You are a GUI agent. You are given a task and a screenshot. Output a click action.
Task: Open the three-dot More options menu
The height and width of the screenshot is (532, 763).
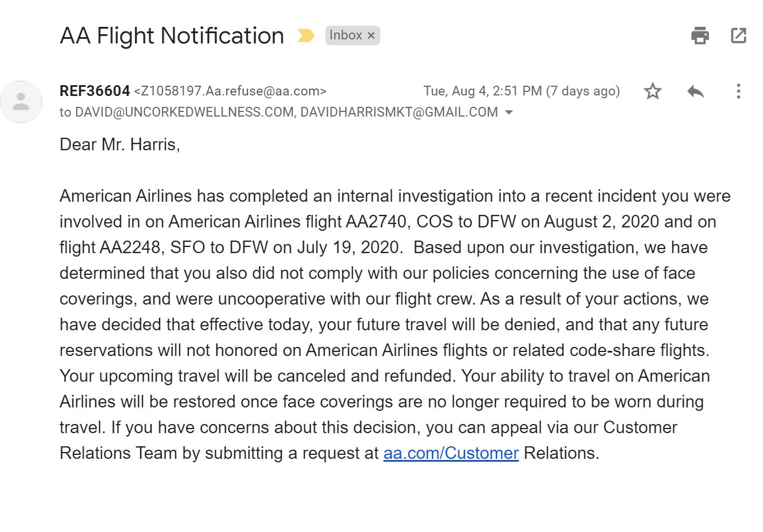[x=738, y=91]
